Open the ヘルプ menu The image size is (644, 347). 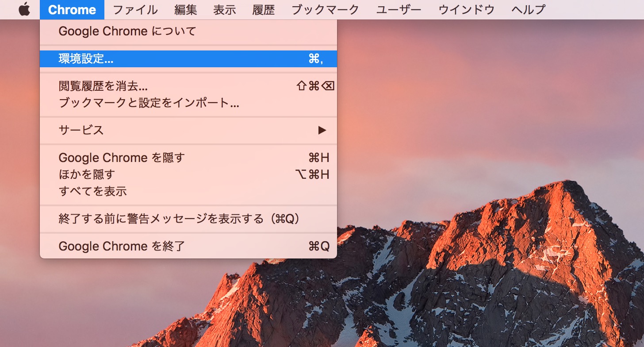click(528, 9)
